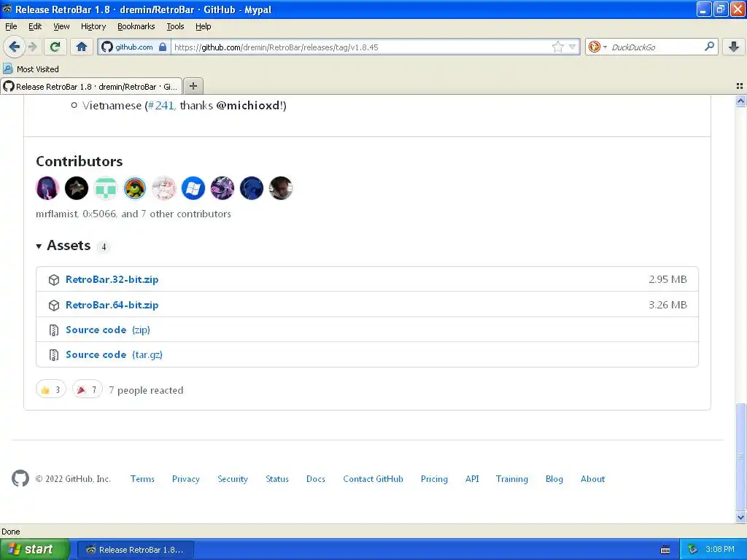Open the Bookmarks menu

(x=136, y=26)
